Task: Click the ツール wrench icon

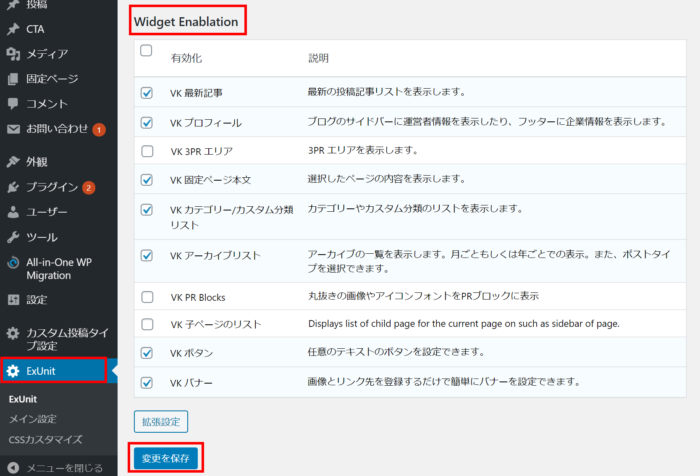Action: (13, 237)
